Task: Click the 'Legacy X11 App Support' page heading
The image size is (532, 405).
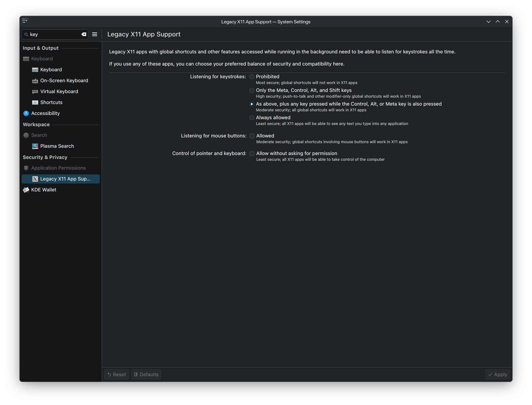Action: pos(144,34)
